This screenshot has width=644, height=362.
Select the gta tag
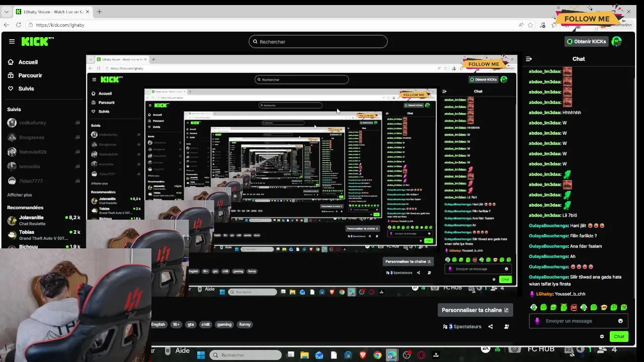tap(191, 324)
